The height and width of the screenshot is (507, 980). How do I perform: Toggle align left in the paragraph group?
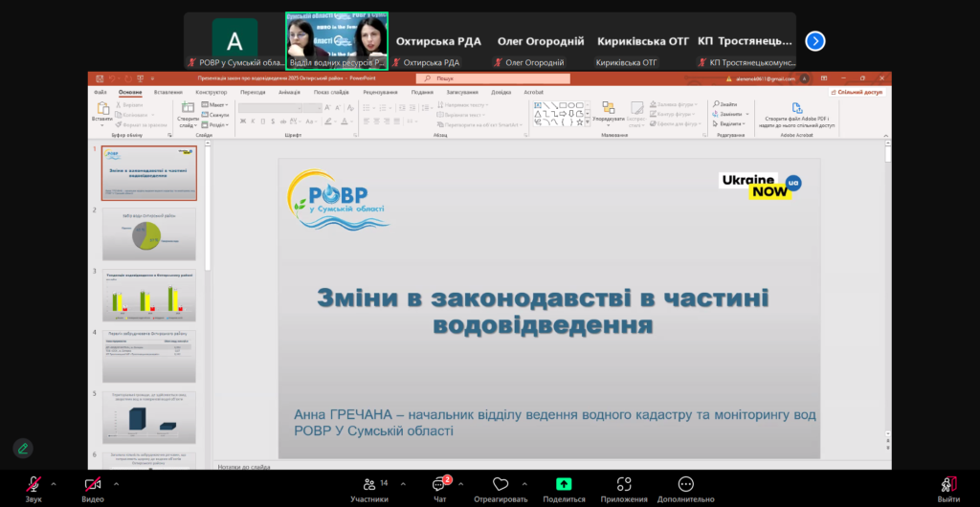[367, 121]
